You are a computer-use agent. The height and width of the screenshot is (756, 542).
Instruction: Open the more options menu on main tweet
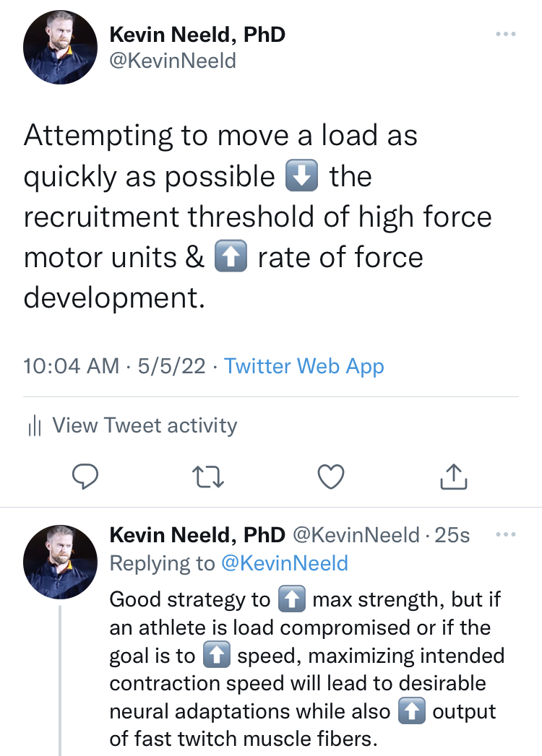pyautogui.click(x=507, y=34)
